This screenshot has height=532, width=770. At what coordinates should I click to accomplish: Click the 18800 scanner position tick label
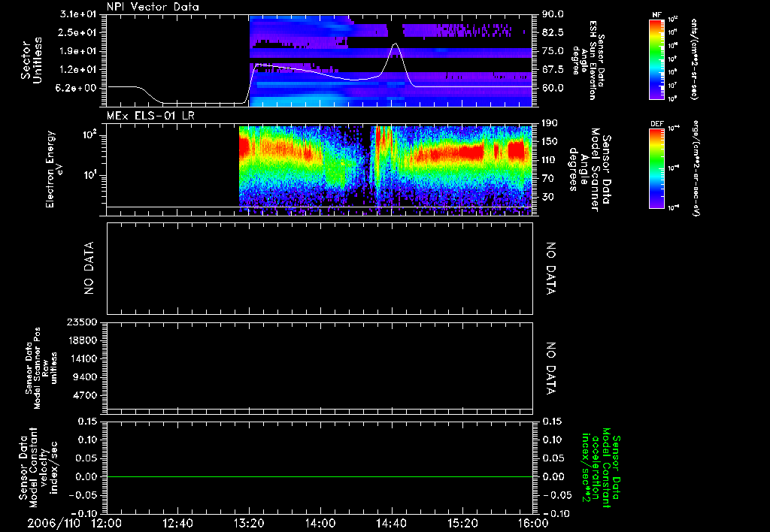(81, 340)
